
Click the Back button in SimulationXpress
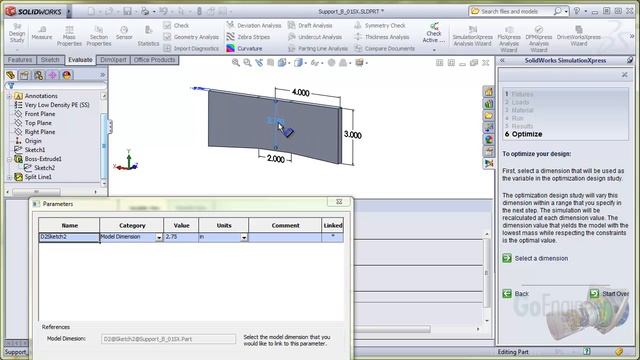click(516, 294)
